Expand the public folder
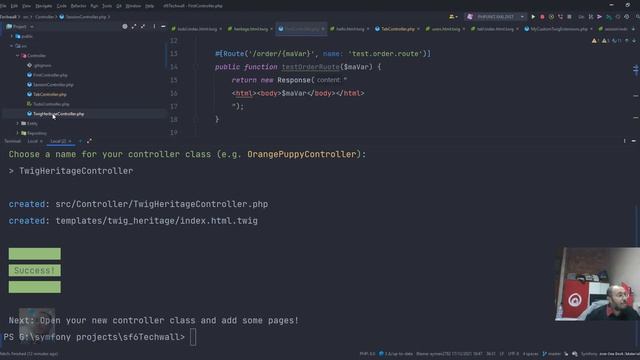Screen dimensions: 640x360 pyautogui.click(x=12, y=36)
